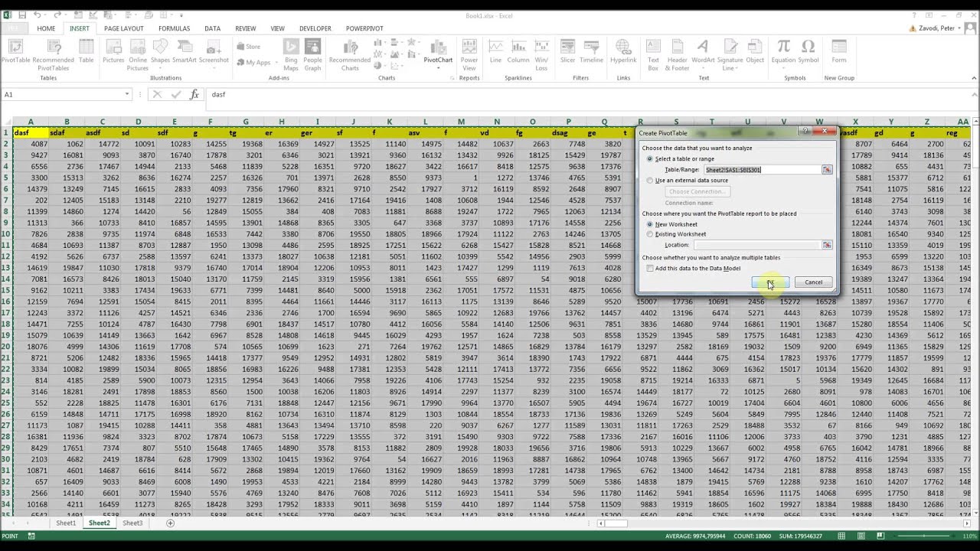Open the Office Store add-ins
Image resolution: width=980 pixels, height=551 pixels.
(x=249, y=47)
